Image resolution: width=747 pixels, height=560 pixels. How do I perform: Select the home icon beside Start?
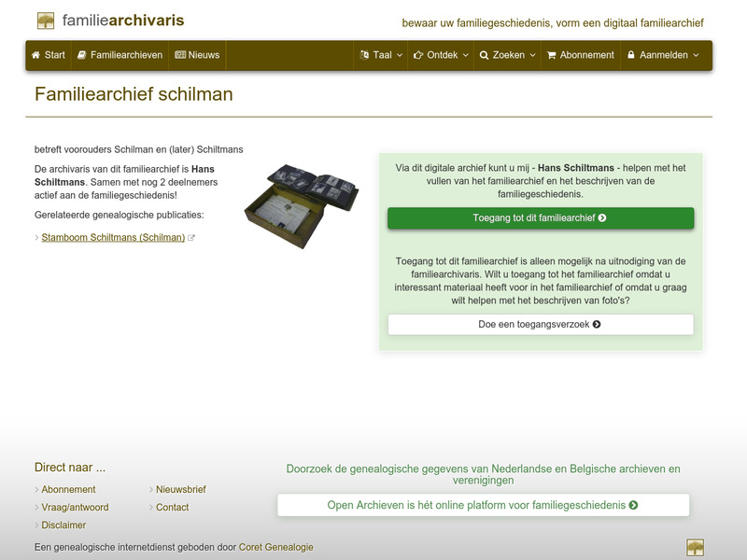coord(35,55)
